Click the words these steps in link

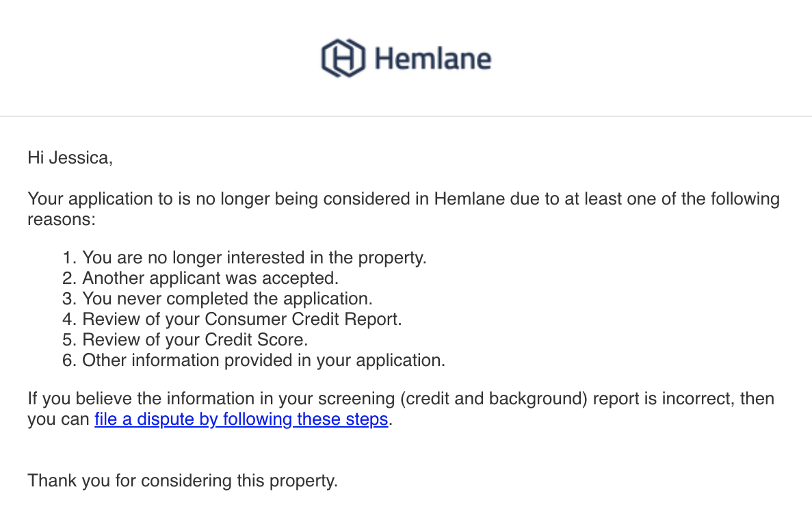click(342, 419)
